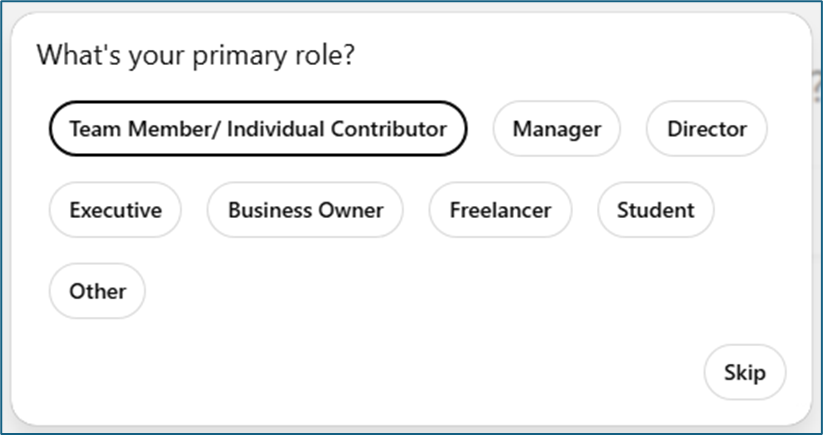Dismiss the role survey with Skip
The height and width of the screenshot is (435, 823).
(x=745, y=373)
